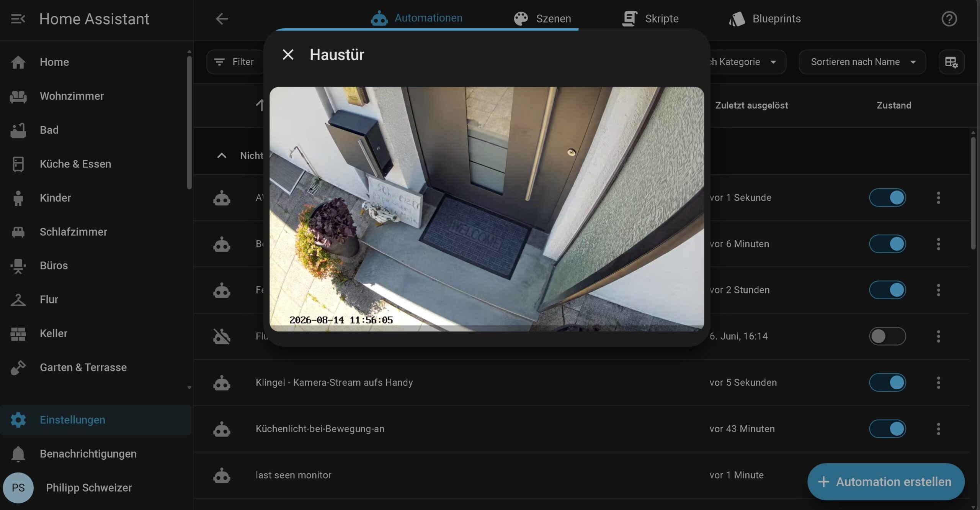Click robot icon of Klingel Kamera-Stream automation

pyautogui.click(x=222, y=383)
